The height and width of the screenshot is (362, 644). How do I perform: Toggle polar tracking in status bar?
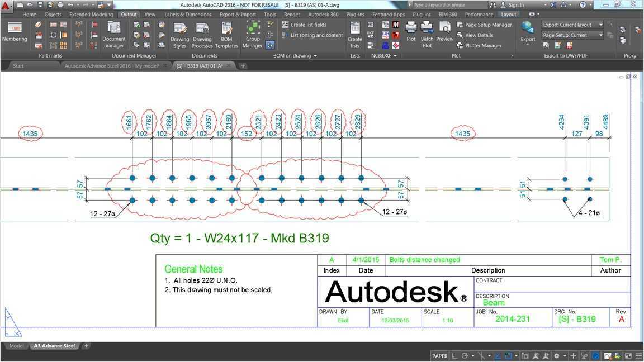click(x=465, y=356)
